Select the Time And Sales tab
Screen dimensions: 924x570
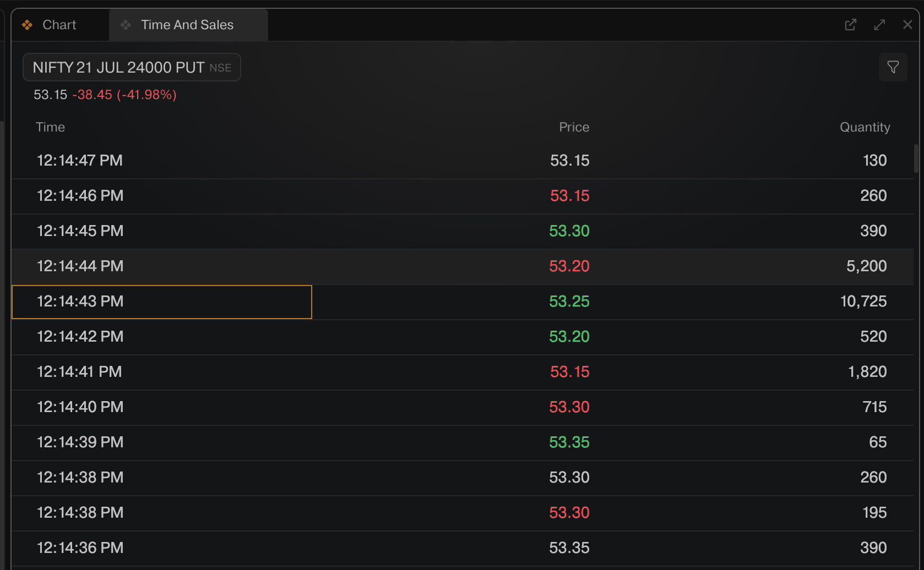point(188,25)
